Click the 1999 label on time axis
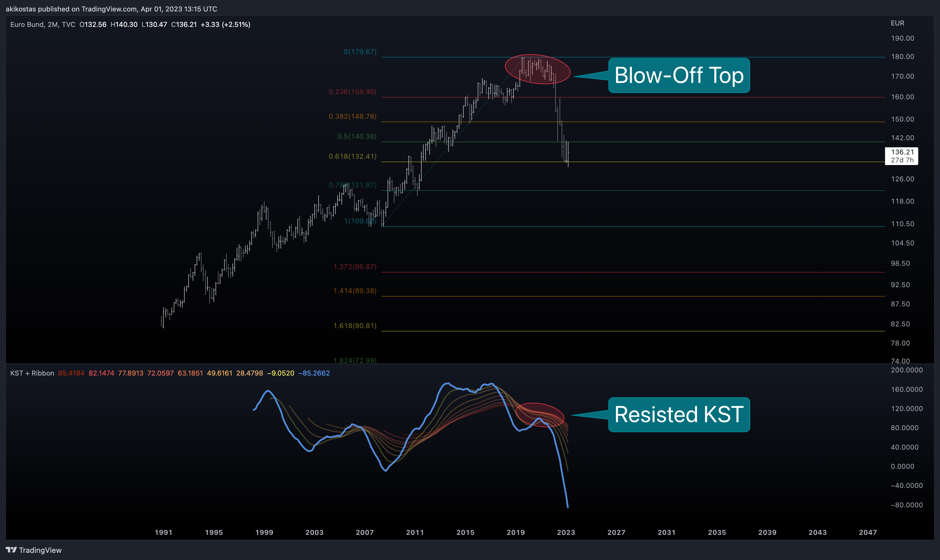The image size is (940, 560). click(x=264, y=533)
